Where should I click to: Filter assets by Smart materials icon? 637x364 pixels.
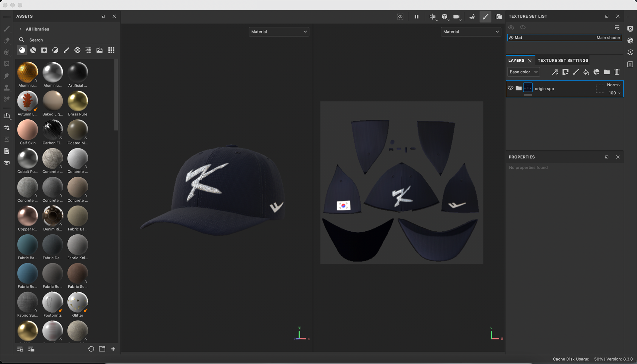tap(33, 50)
